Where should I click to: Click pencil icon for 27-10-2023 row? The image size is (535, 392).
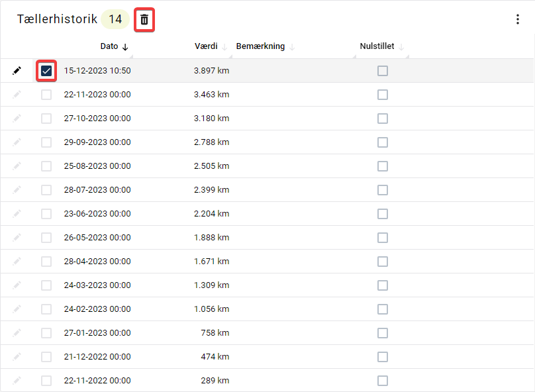point(17,119)
